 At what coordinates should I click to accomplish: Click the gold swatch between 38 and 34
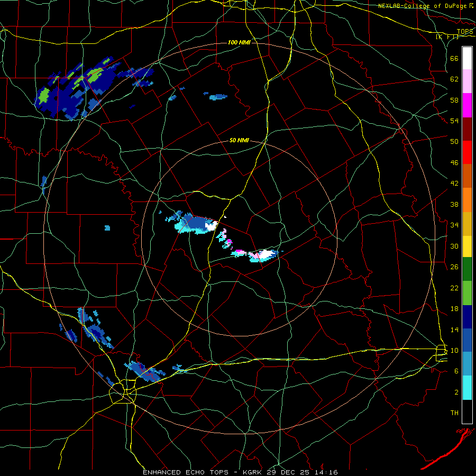467,223
